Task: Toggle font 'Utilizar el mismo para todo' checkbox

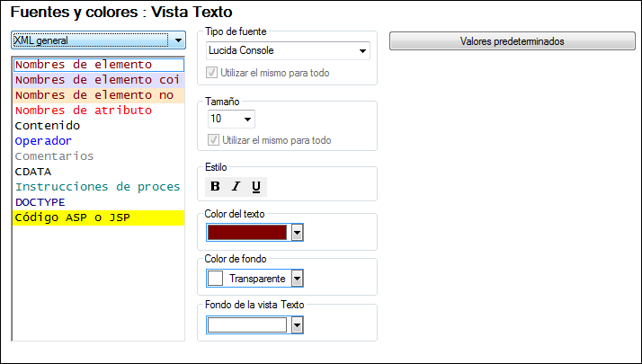Action: click(x=213, y=72)
